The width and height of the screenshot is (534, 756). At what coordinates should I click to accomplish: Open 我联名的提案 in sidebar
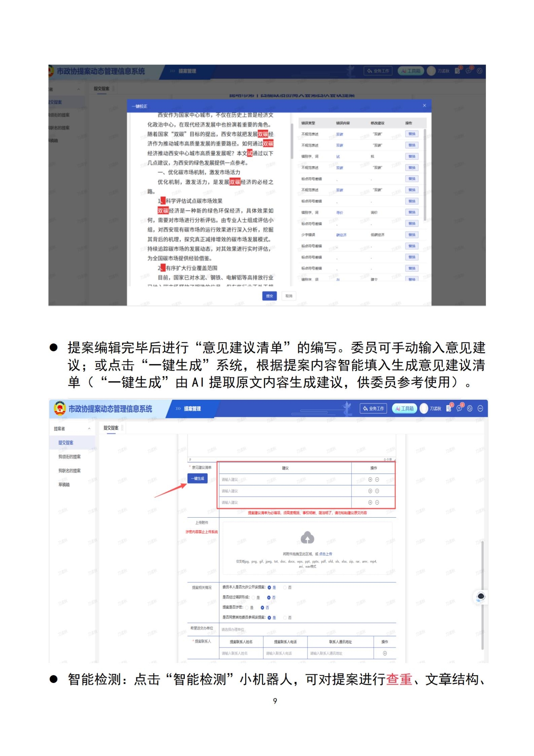point(69,470)
